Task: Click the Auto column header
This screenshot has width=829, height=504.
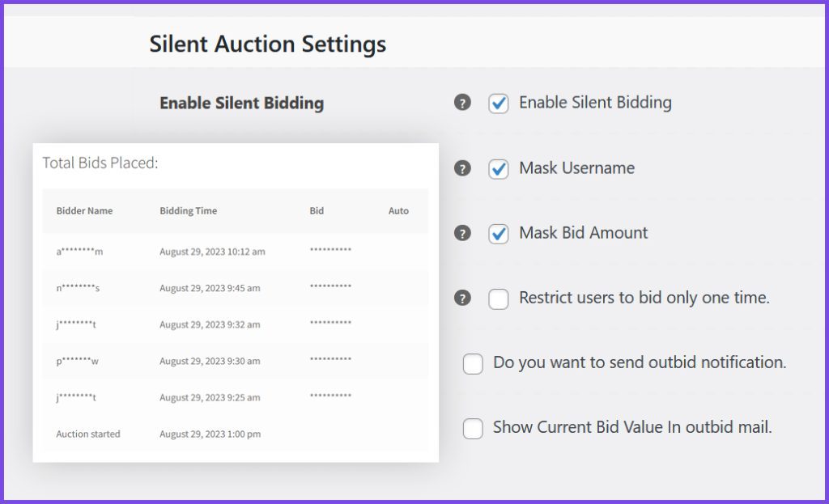Action: tap(397, 210)
